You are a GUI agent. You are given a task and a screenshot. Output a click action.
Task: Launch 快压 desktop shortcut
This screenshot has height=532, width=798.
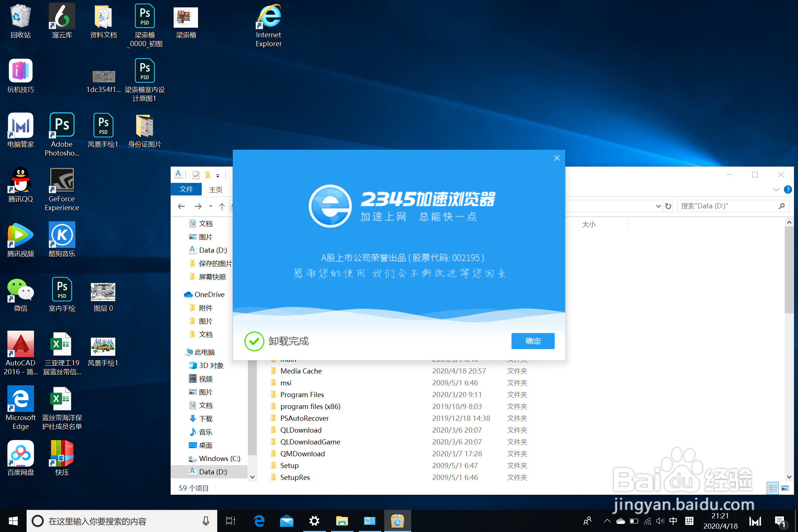click(x=62, y=459)
